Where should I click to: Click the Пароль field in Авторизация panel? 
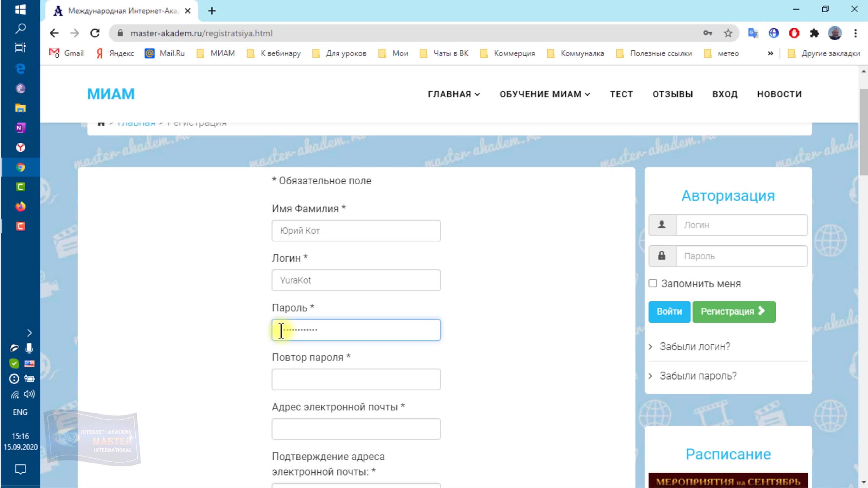click(741, 256)
